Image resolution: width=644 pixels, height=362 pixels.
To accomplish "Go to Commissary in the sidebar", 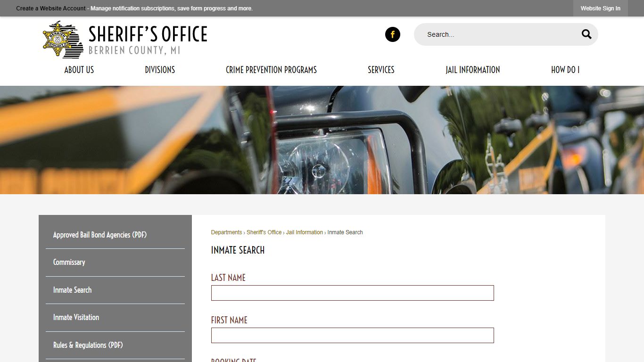I will tap(69, 262).
